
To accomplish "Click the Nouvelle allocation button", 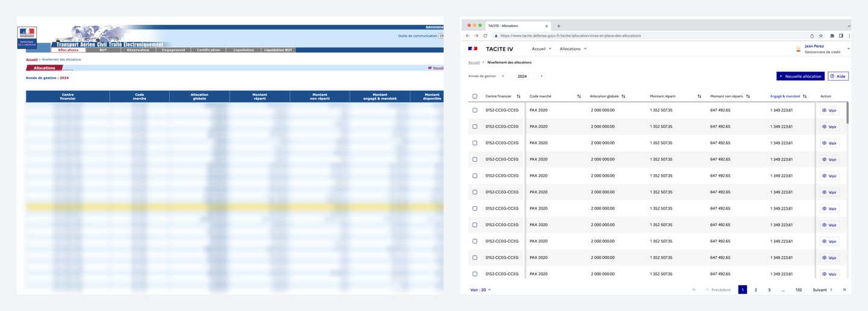I will click(800, 77).
